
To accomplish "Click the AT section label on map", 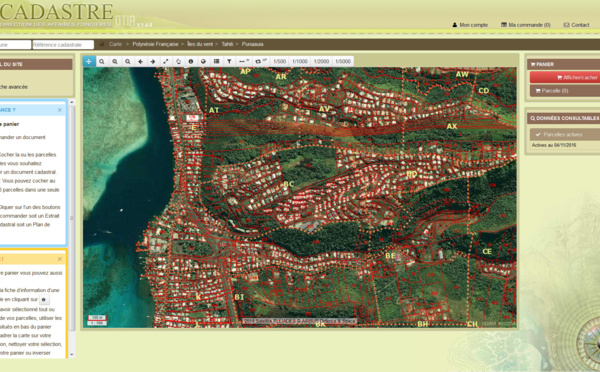I will click(x=214, y=110).
